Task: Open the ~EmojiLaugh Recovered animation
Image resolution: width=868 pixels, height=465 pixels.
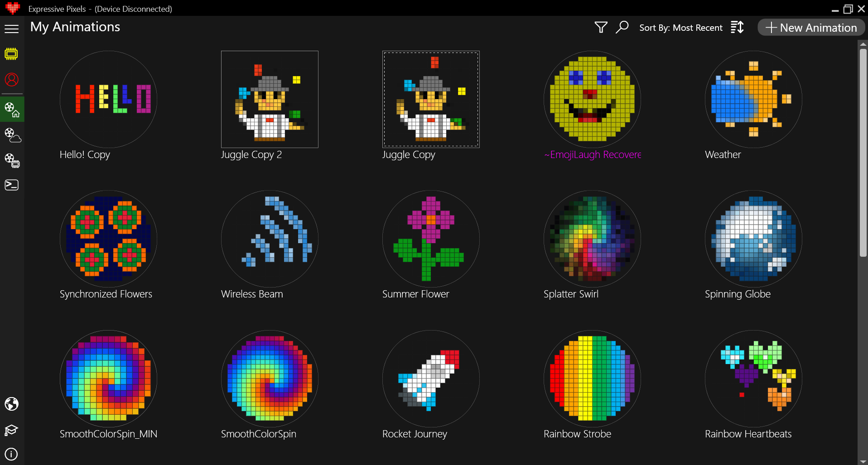Action: click(592, 99)
